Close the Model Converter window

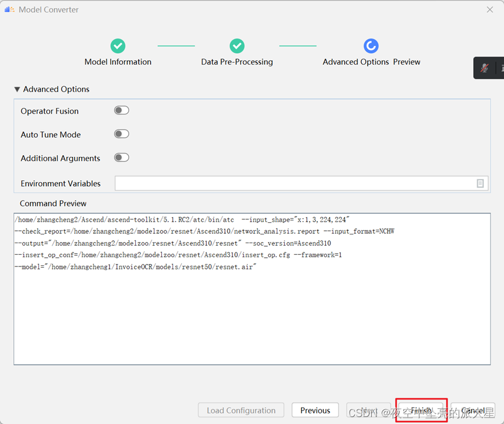(x=489, y=10)
